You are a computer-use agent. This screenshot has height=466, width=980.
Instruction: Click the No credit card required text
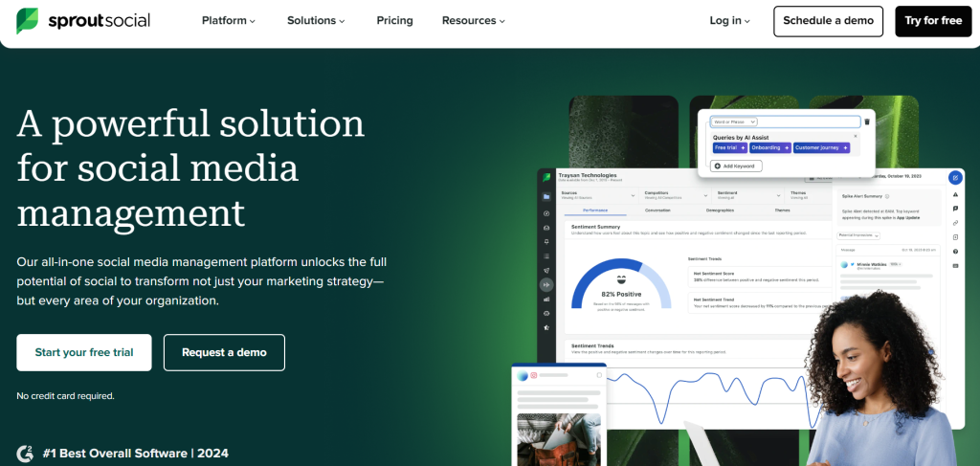[x=66, y=396]
